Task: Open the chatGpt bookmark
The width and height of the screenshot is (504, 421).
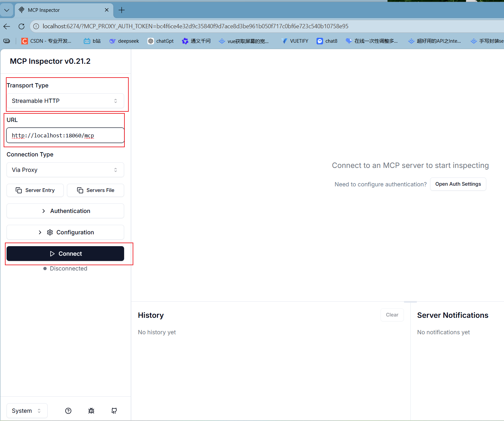Action: tap(161, 41)
